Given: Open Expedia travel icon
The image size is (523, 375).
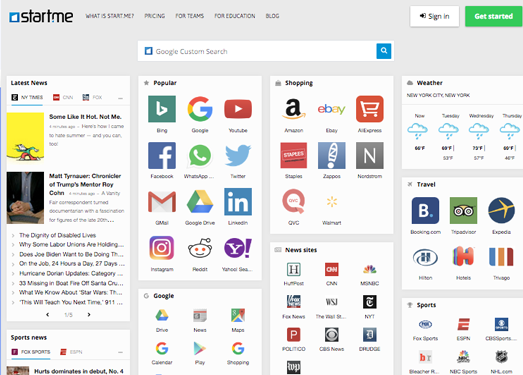Looking at the screenshot, I should pos(501,211).
